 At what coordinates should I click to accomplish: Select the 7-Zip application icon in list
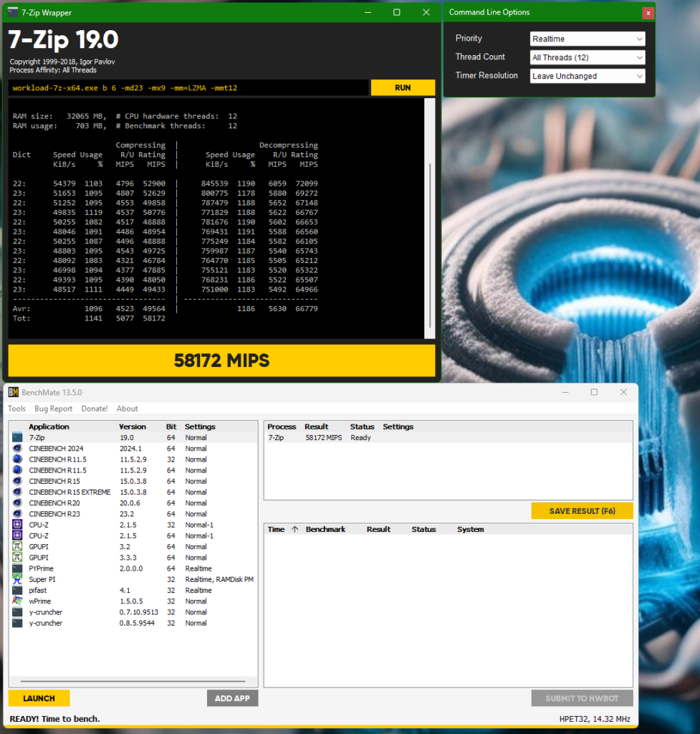(17, 437)
